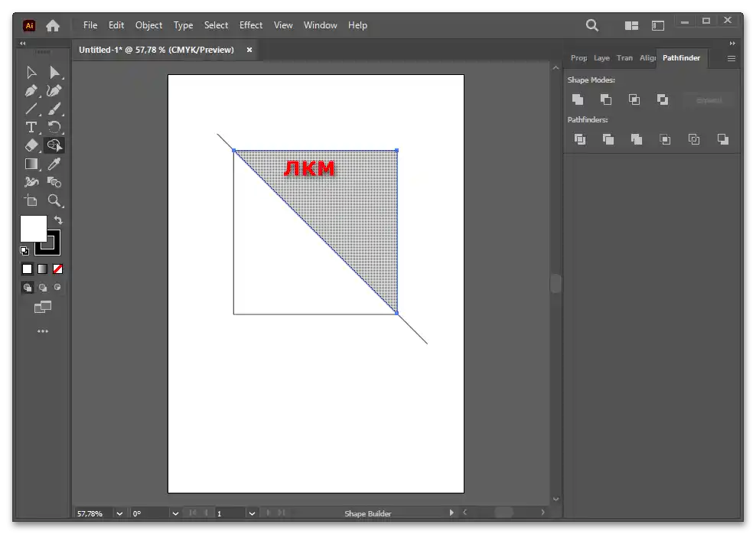Image resolution: width=756 pixels, height=534 pixels.
Task: Open the Help menu
Action: click(x=358, y=25)
